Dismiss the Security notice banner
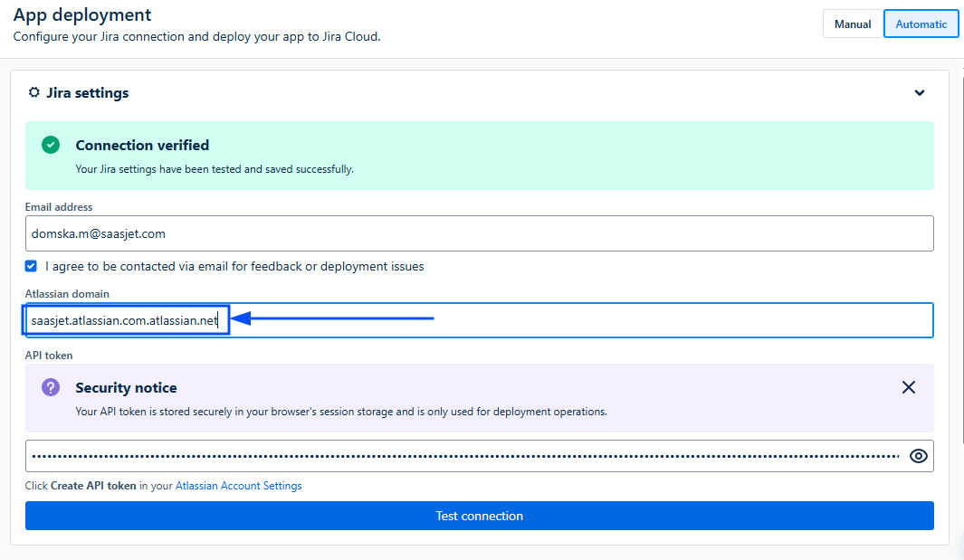The height and width of the screenshot is (560, 964). point(908,387)
